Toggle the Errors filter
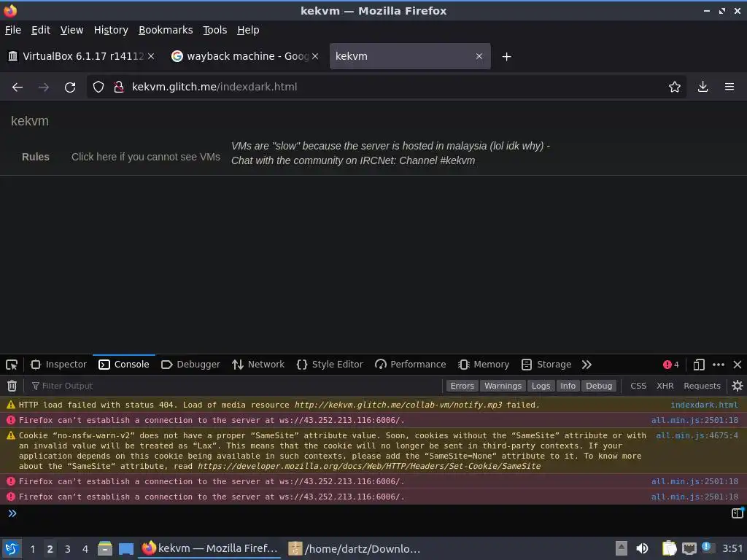This screenshot has height=560, width=747. 462,386
